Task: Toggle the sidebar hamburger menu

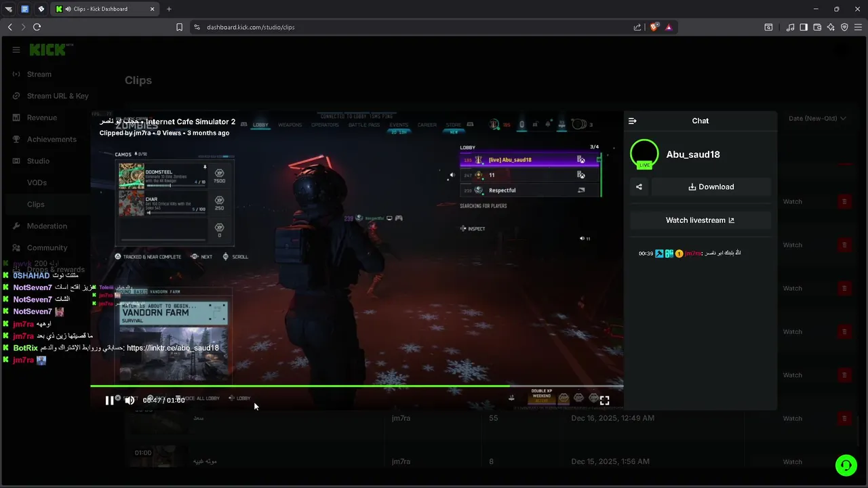Action: (16, 49)
